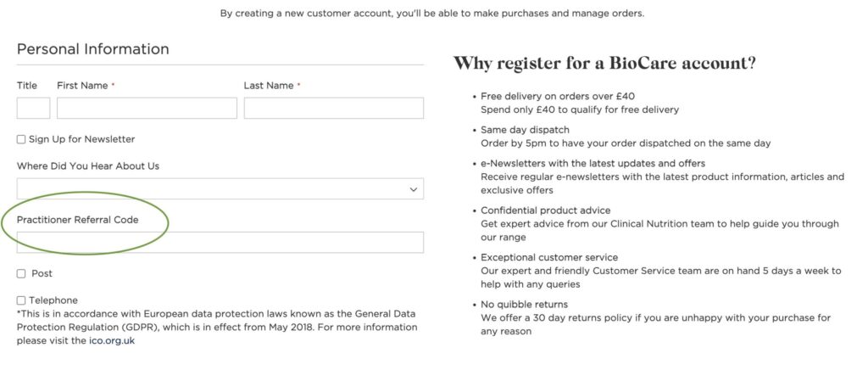Check the Telephone contact checkbox
The height and width of the screenshot is (370, 868).
click(x=21, y=300)
